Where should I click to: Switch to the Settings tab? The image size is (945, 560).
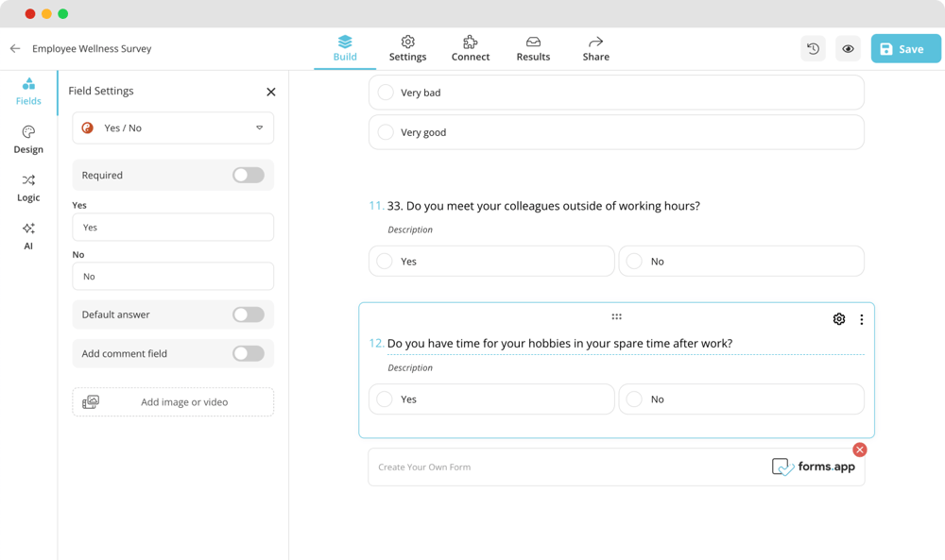coord(407,48)
